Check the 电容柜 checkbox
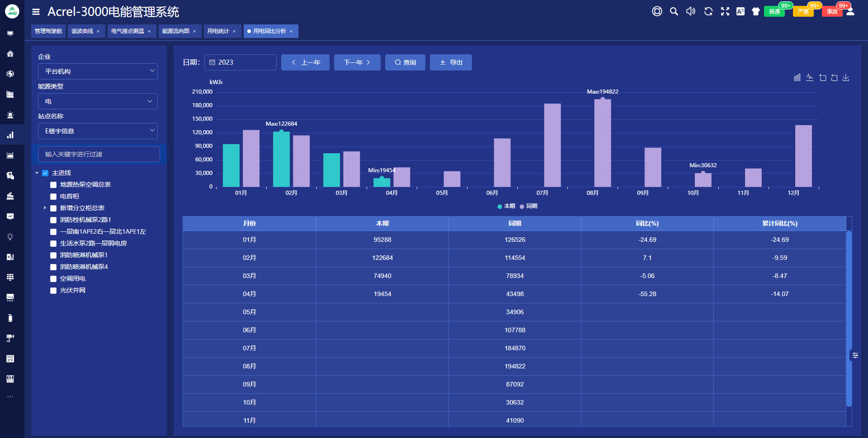 (53, 197)
